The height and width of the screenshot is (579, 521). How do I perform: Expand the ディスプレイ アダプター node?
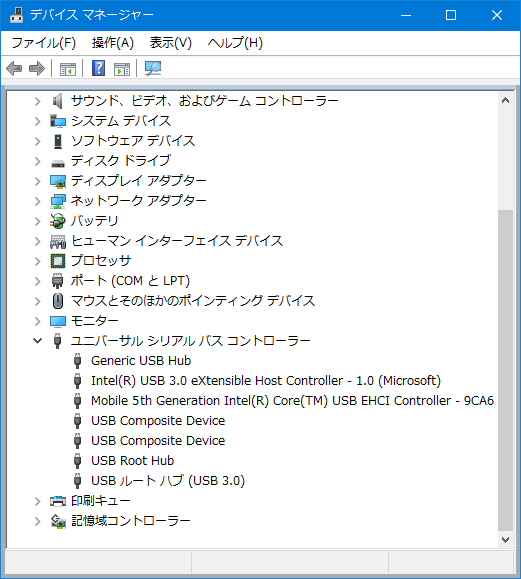click(37, 181)
